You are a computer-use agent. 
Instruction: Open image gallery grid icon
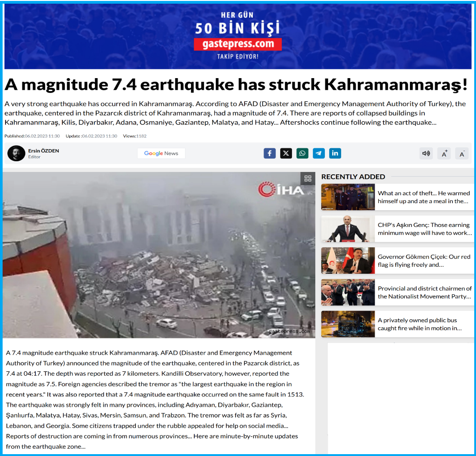(308, 178)
